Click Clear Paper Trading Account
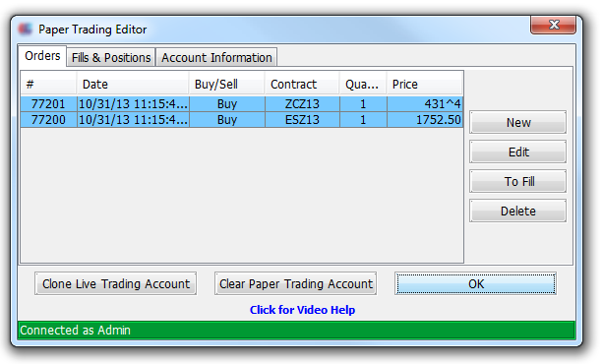 296,283
